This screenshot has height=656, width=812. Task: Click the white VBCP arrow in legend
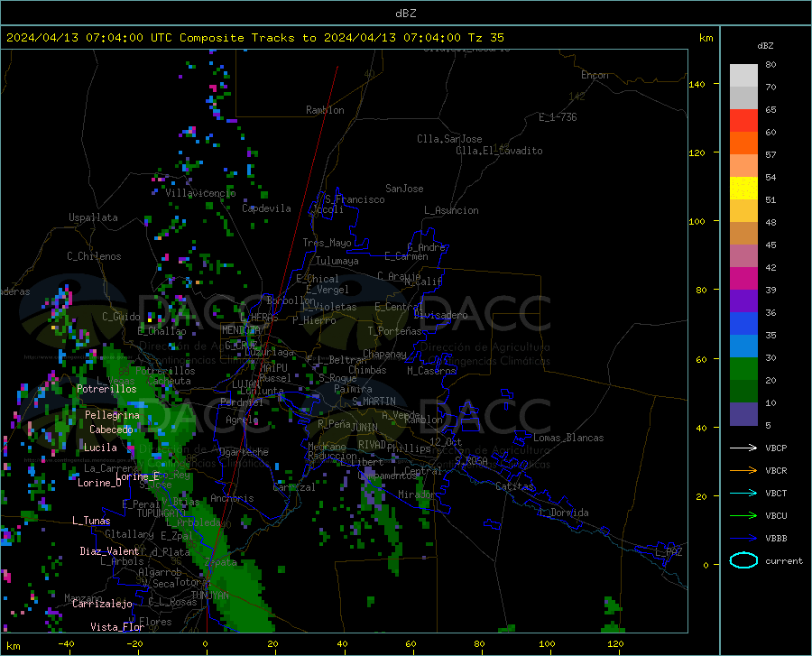coord(743,448)
